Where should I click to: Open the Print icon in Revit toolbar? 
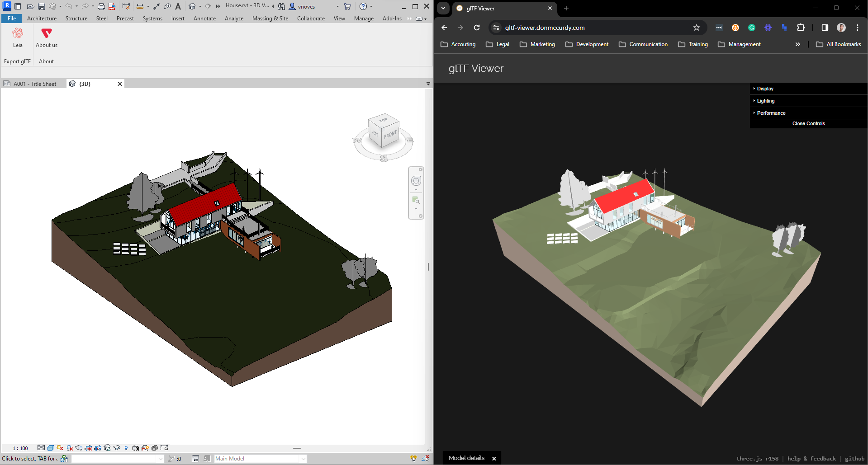(101, 6)
